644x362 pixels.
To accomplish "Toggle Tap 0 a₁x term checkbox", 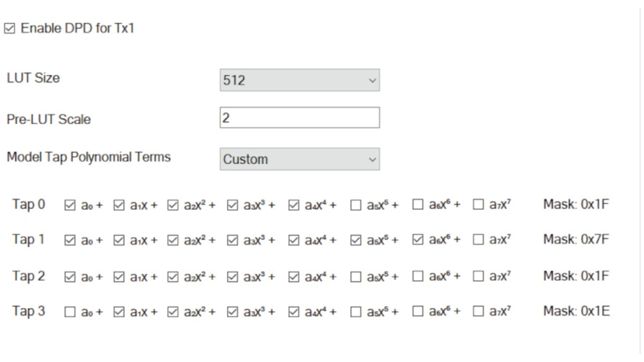I will point(119,205).
